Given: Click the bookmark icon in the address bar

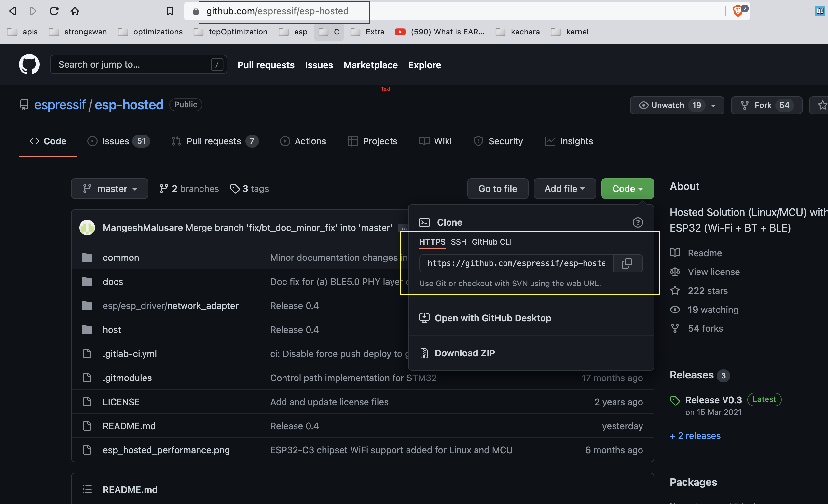Looking at the screenshot, I should (169, 11).
